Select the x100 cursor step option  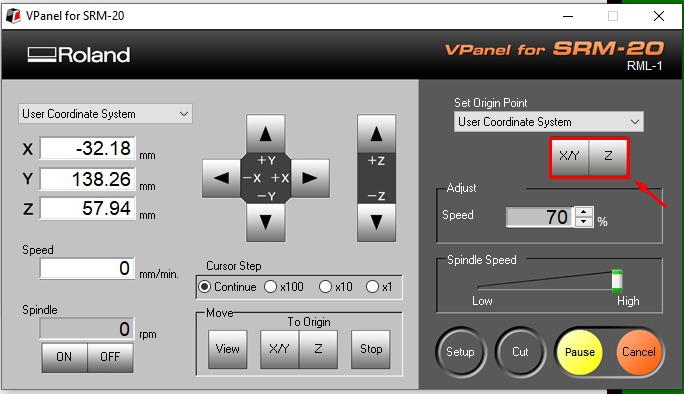coord(284,287)
